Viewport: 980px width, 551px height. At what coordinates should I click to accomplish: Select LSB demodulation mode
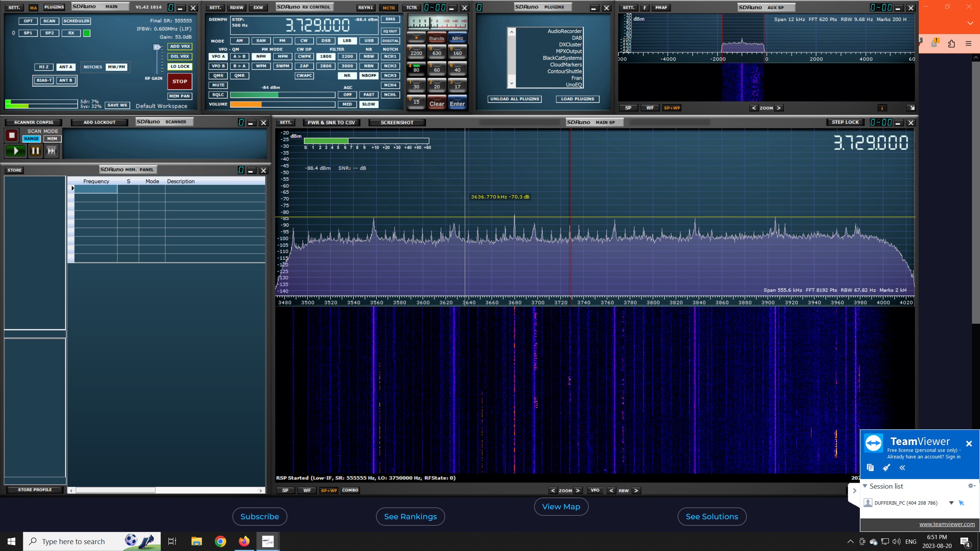click(347, 41)
